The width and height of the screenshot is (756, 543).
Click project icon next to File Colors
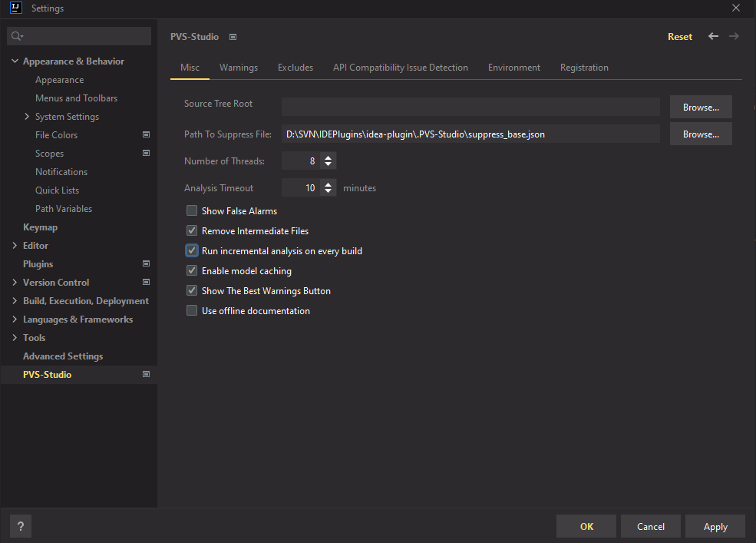coord(146,135)
